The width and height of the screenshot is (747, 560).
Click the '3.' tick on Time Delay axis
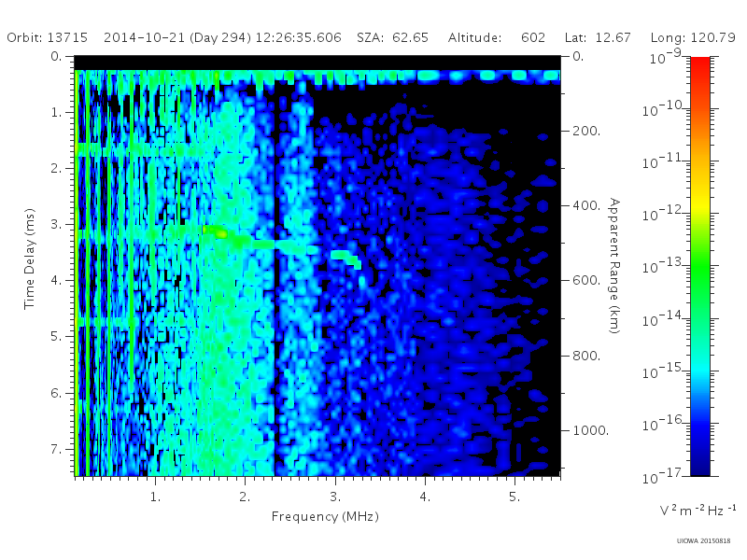(x=56, y=224)
